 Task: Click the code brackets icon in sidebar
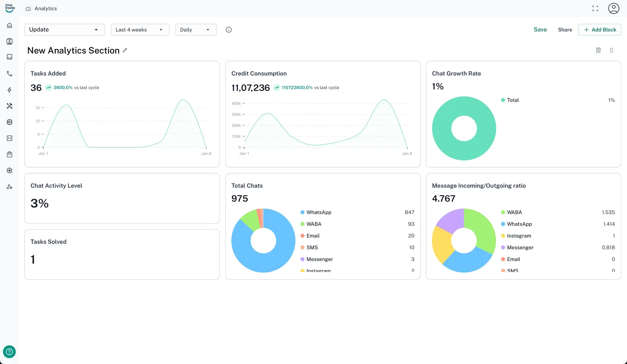click(9, 138)
